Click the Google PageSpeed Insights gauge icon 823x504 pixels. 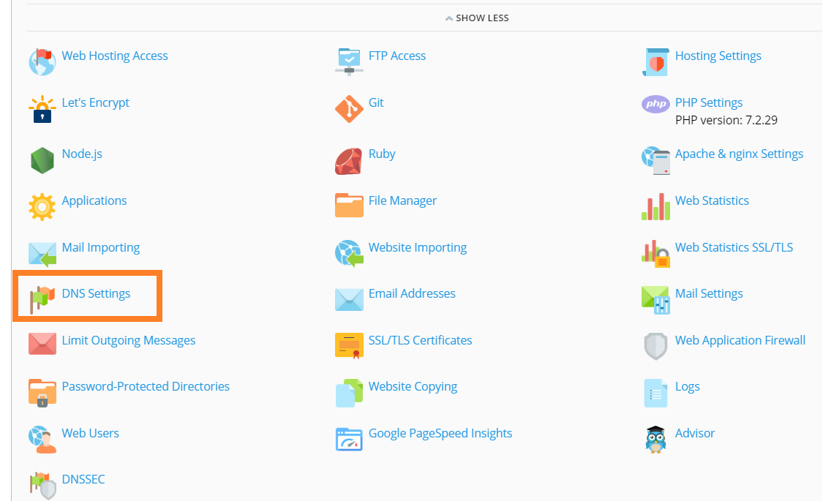coord(349,440)
